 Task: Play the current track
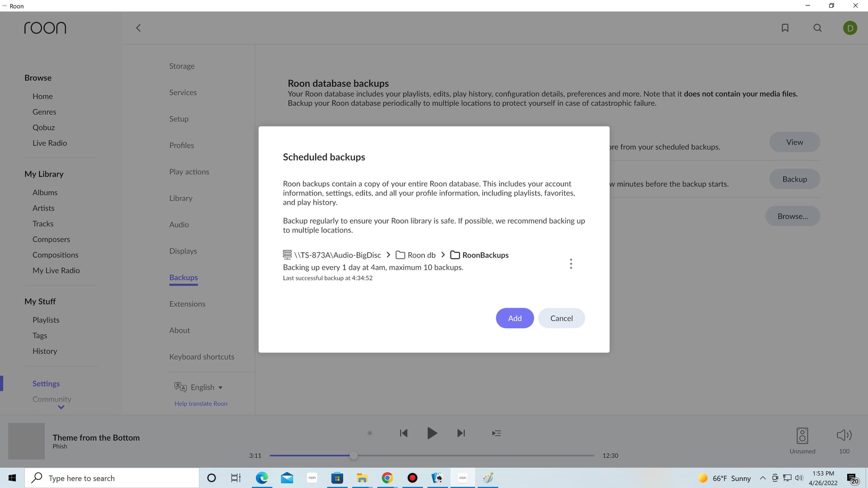pyautogui.click(x=432, y=433)
